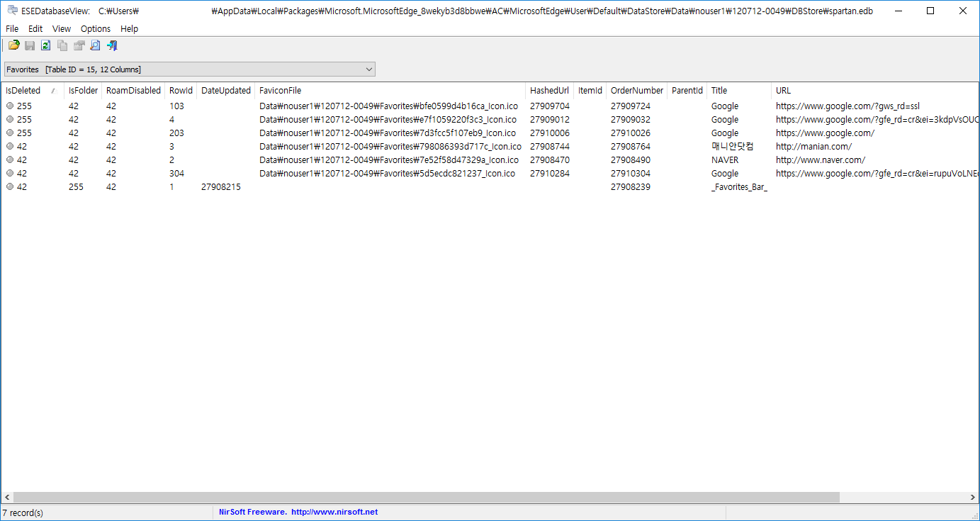Click the OrderNumber value 27908239
Screen dimensions: 980x521
point(631,186)
